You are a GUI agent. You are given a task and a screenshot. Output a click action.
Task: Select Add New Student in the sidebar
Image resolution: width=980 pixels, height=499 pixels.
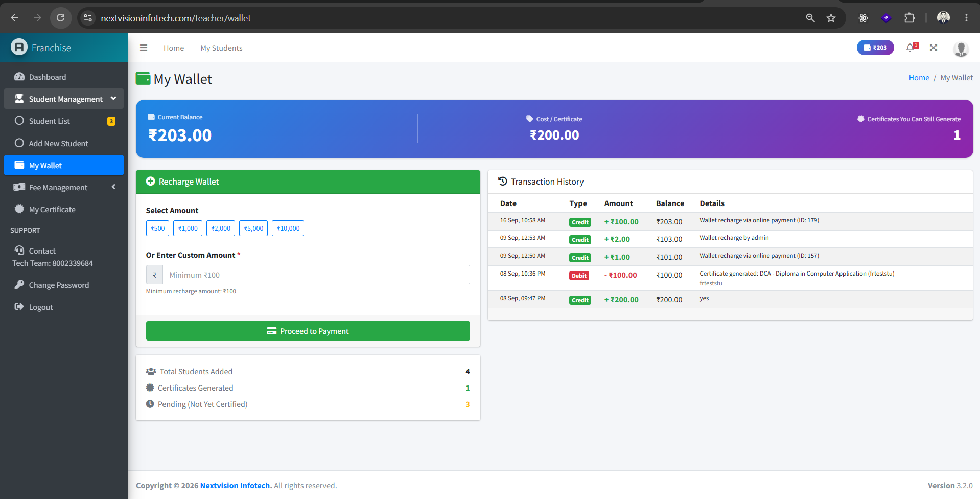click(x=64, y=143)
